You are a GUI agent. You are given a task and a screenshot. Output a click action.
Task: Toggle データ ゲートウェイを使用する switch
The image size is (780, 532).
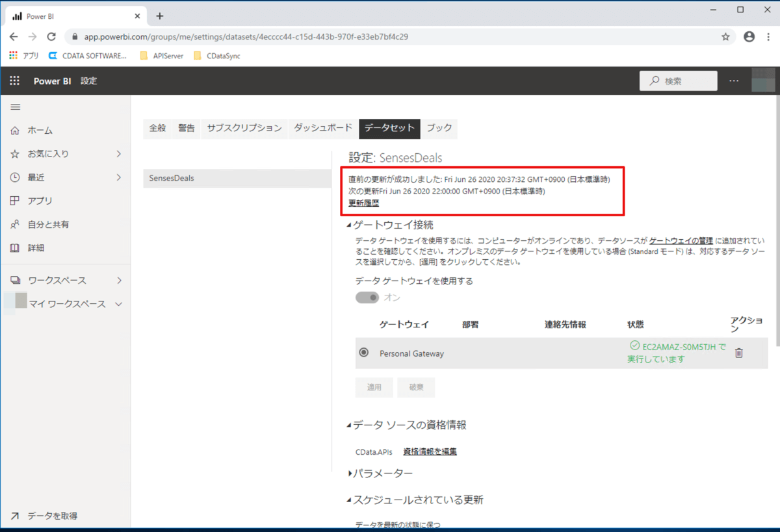pyautogui.click(x=367, y=298)
